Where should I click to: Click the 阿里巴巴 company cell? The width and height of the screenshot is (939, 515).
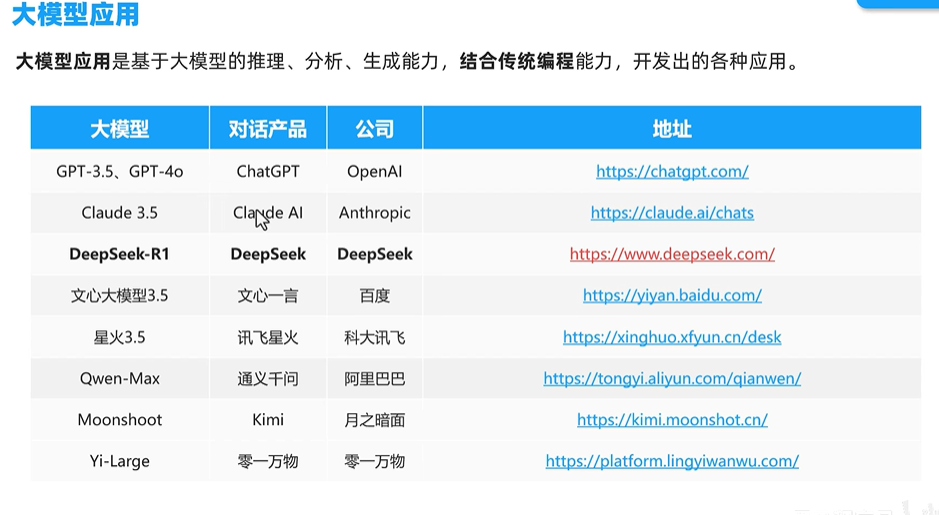pyautogui.click(x=375, y=378)
